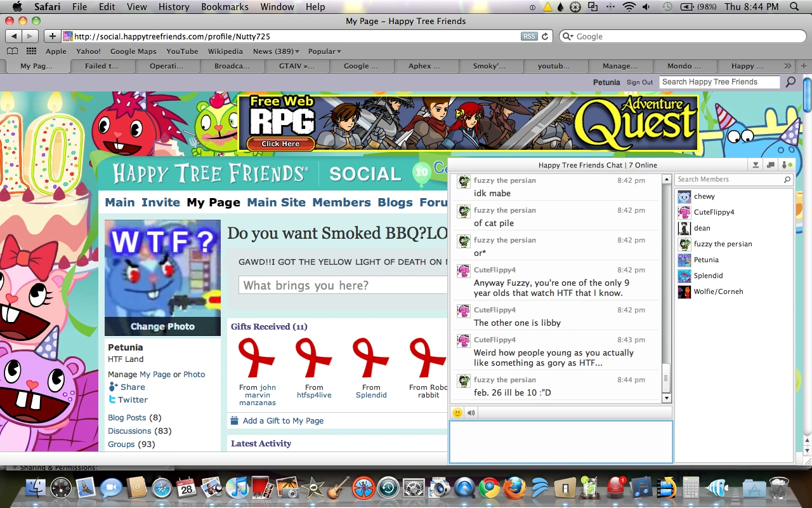Open iCal calendar in the Dock
The image size is (812, 508).
pos(187,488)
